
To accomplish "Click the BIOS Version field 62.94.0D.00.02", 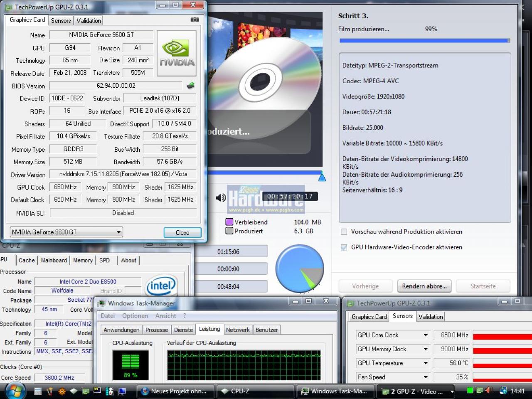I will pyautogui.click(x=116, y=86).
